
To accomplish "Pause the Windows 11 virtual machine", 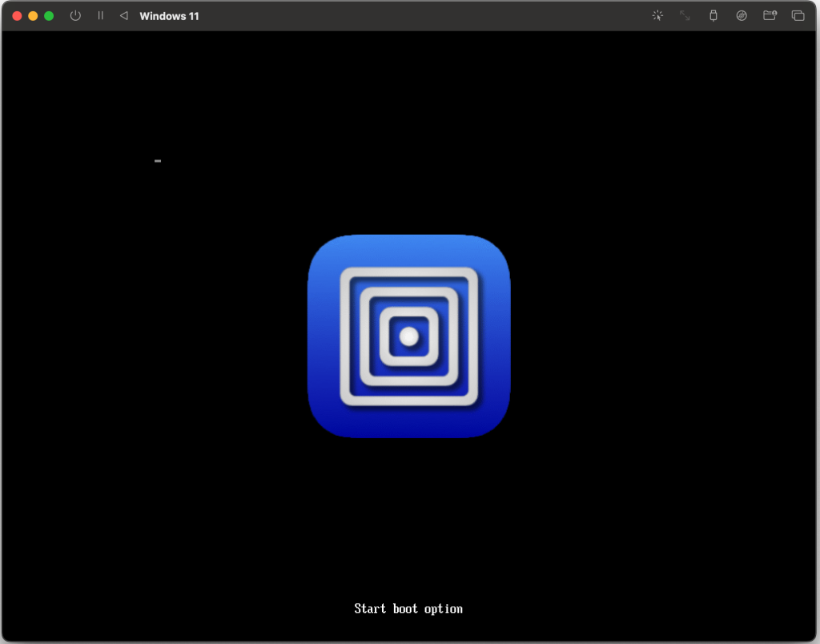I will 100,16.
